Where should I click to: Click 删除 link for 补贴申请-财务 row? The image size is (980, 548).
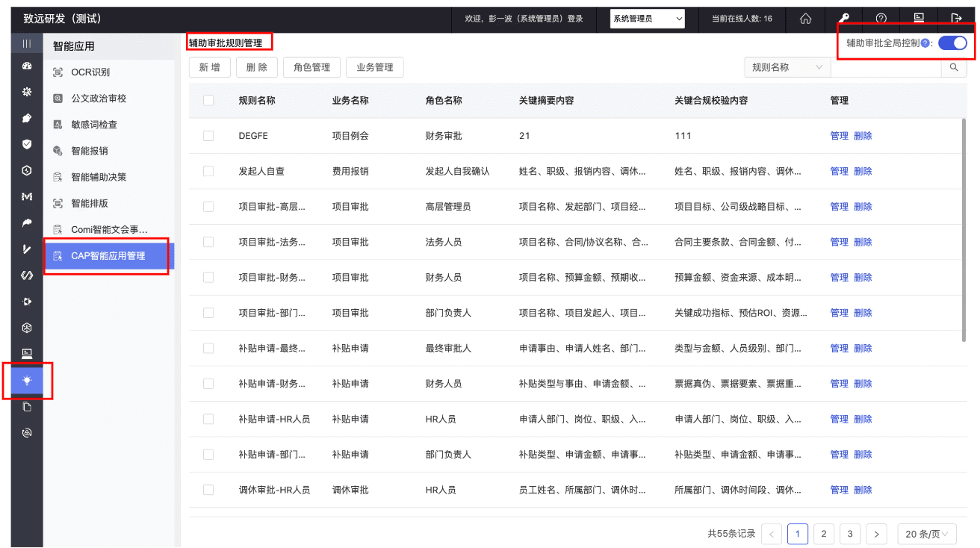point(863,384)
